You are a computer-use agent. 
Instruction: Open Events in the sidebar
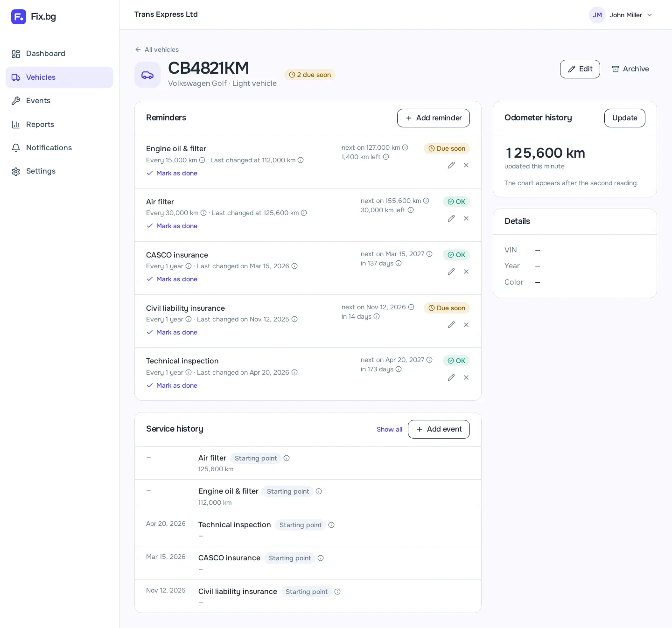(x=59, y=101)
